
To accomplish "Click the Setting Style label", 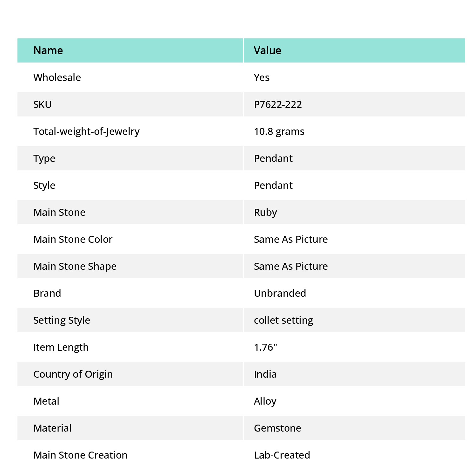I will tap(62, 321).
